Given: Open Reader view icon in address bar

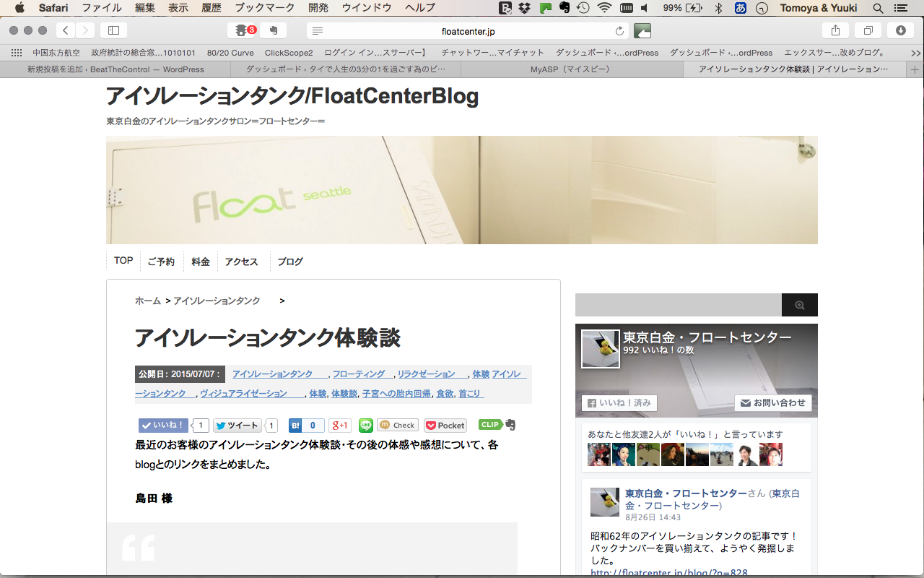Looking at the screenshot, I should [318, 31].
